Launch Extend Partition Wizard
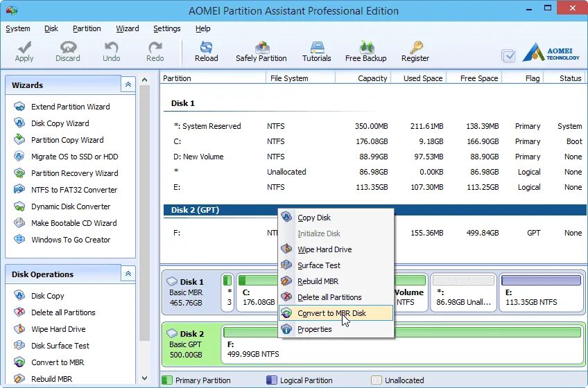 [x=71, y=107]
